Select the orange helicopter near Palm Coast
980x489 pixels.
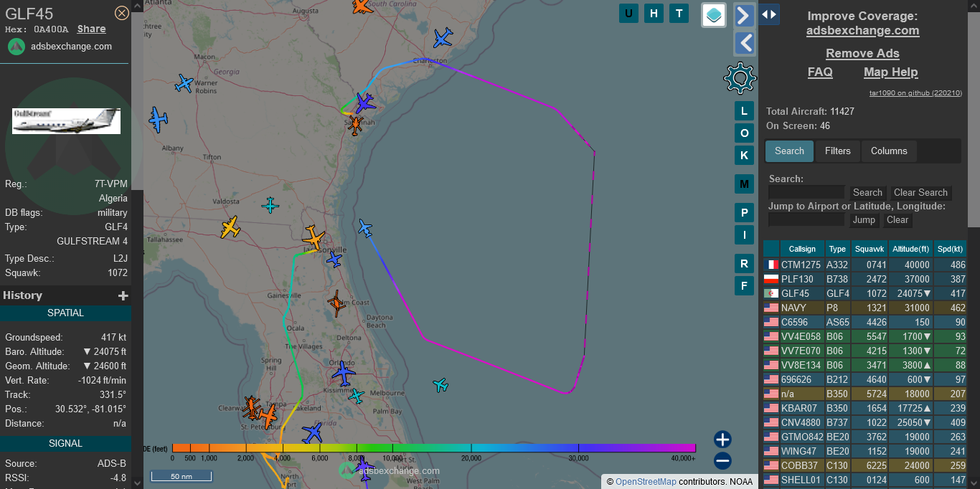(x=336, y=303)
